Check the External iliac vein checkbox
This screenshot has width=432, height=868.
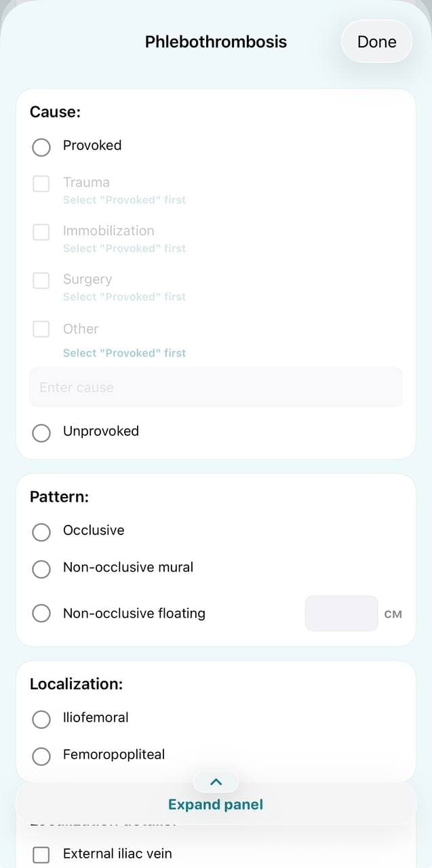coord(41,855)
